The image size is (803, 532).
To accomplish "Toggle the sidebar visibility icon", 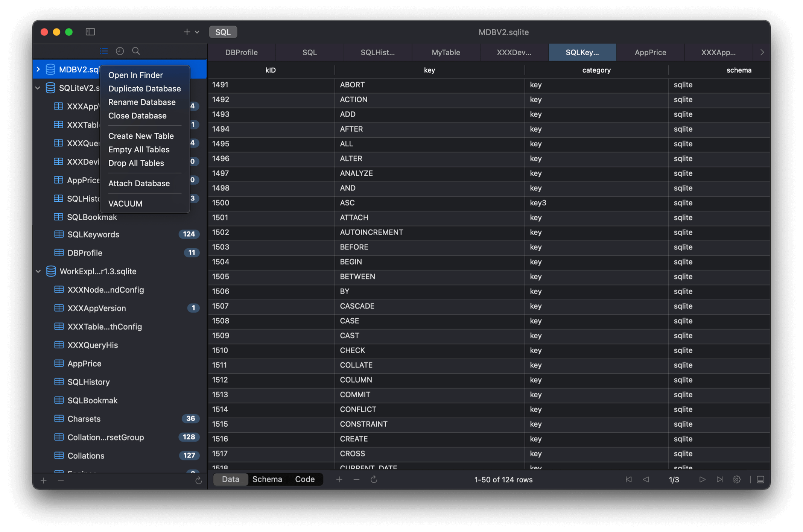I will pyautogui.click(x=90, y=32).
